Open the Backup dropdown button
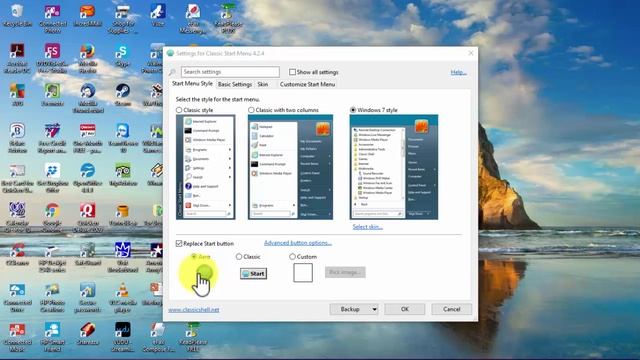 click(x=353, y=309)
